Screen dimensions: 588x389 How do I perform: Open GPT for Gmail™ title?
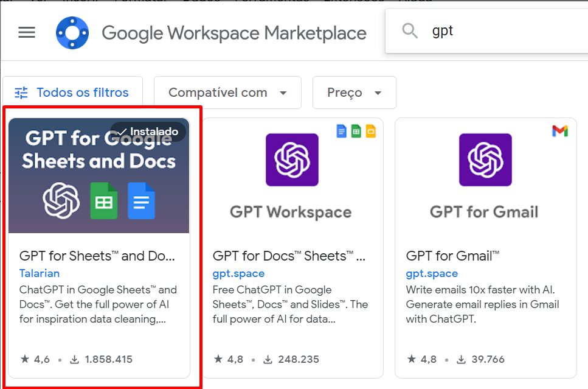pos(452,256)
